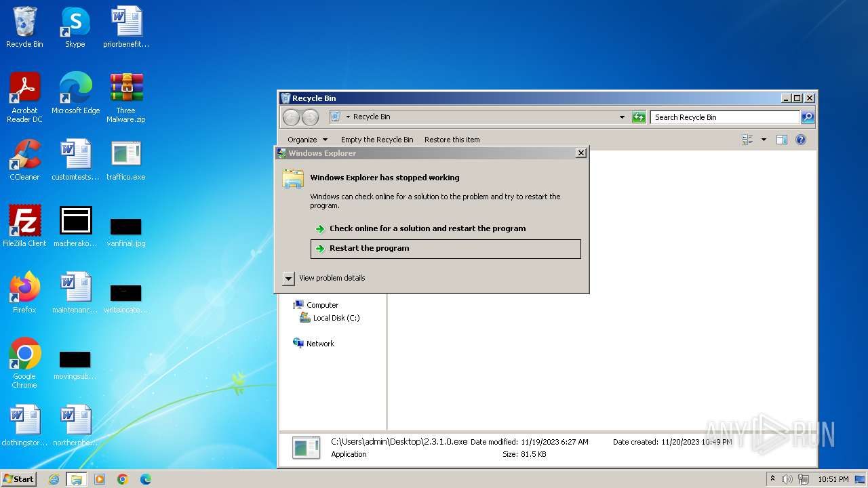Open the views more options dropdown arrow
This screenshot has width=868, height=488.
click(x=764, y=140)
